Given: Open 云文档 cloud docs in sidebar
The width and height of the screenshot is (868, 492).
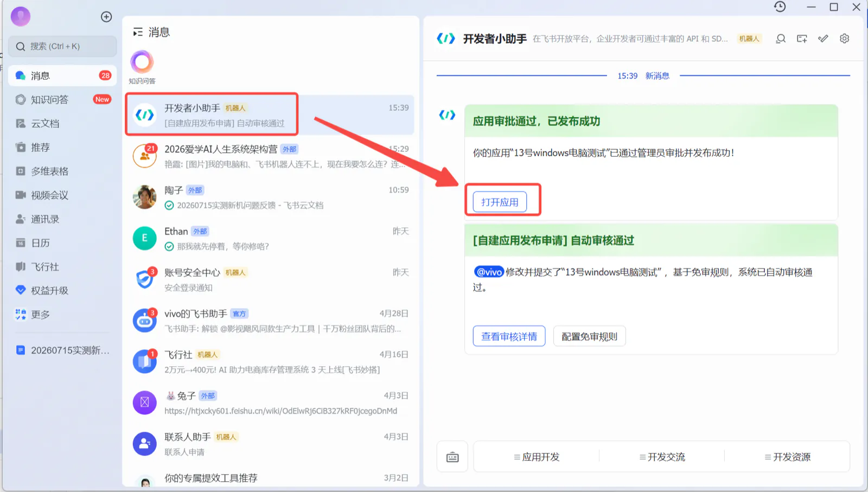Looking at the screenshot, I should [62, 123].
